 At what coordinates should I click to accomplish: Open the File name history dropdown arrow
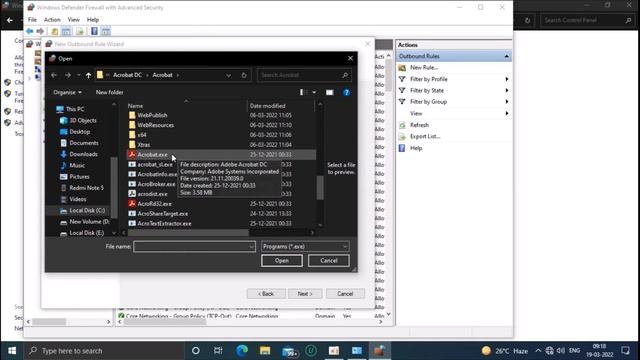click(251, 247)
